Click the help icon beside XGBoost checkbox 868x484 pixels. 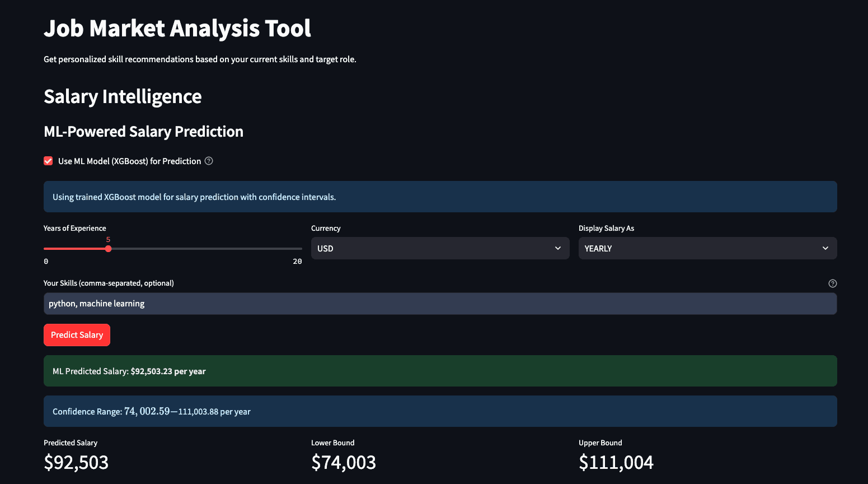click(209, 161)
